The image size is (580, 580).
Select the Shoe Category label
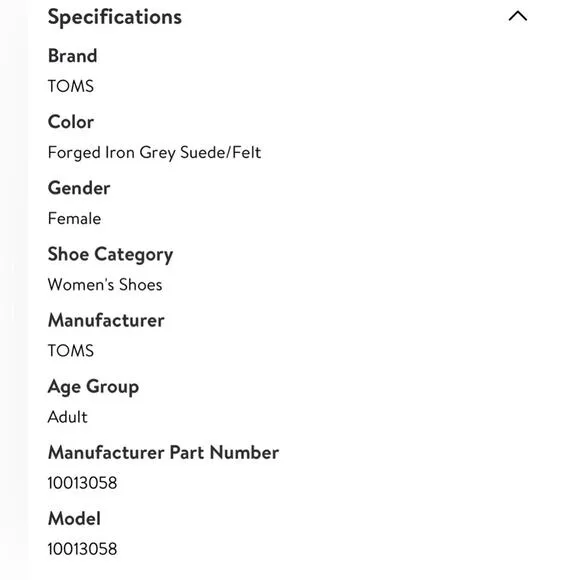(x=110, y=255)
